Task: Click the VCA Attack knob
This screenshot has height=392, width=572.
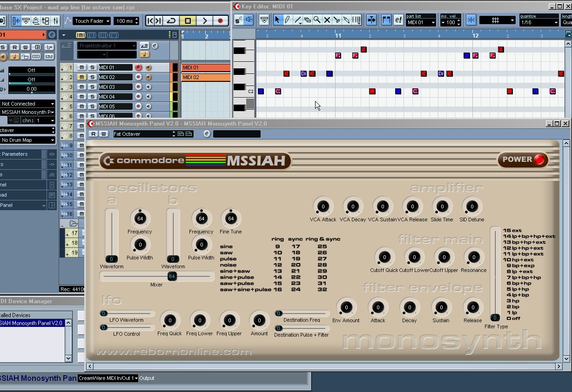Action: coord(323,206)
